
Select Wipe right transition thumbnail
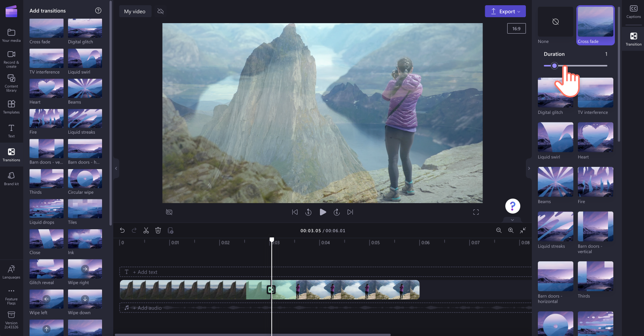[x=85, y=269]
